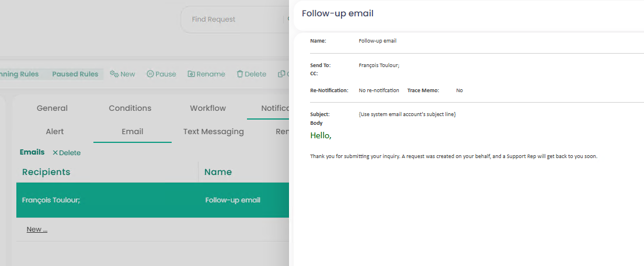Click the Name column header
This screenshot has height=266, width=644.
[x=218, y=171]
